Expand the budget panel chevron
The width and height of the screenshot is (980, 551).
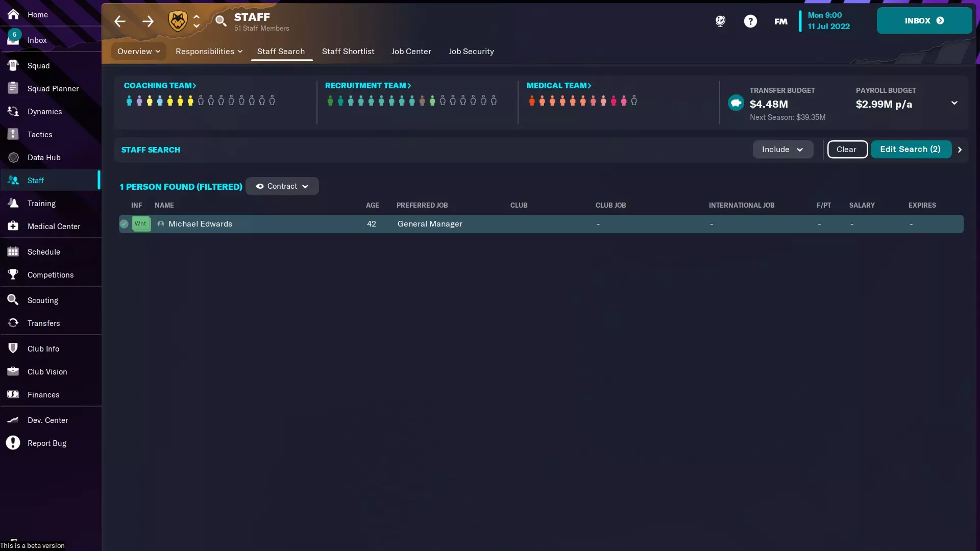point(954,103)
